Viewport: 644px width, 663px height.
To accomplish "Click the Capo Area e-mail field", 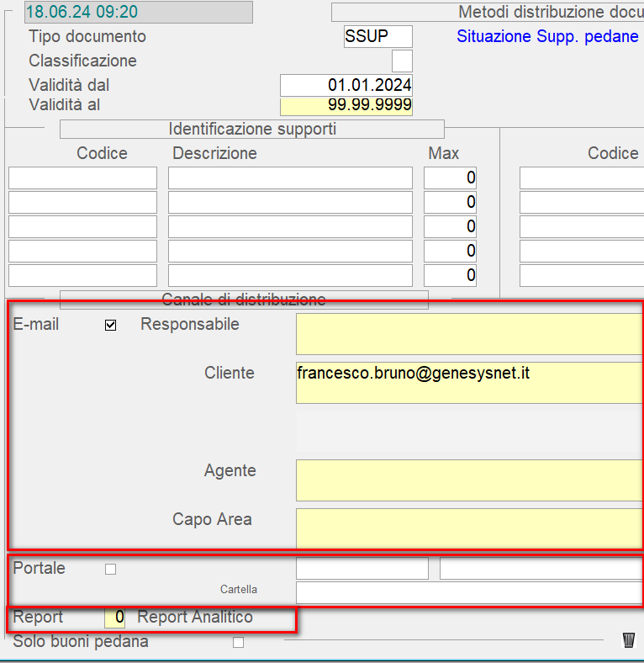I will pyautogui.click(x=469, y=528).
